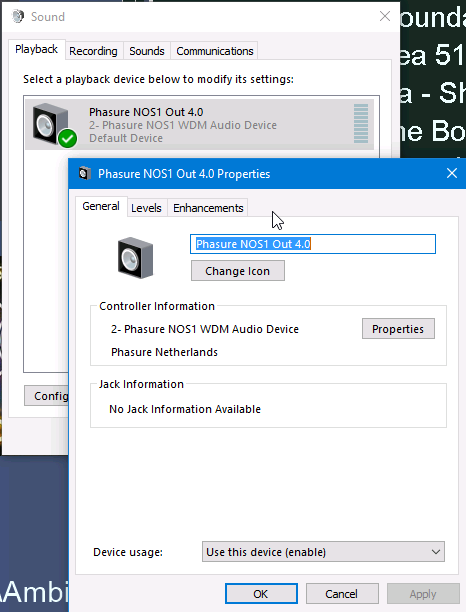Click the 'Phasure NOS1 Out 4.0' name in the playback list
Screen dimensions: 466x612
point(146,112)
